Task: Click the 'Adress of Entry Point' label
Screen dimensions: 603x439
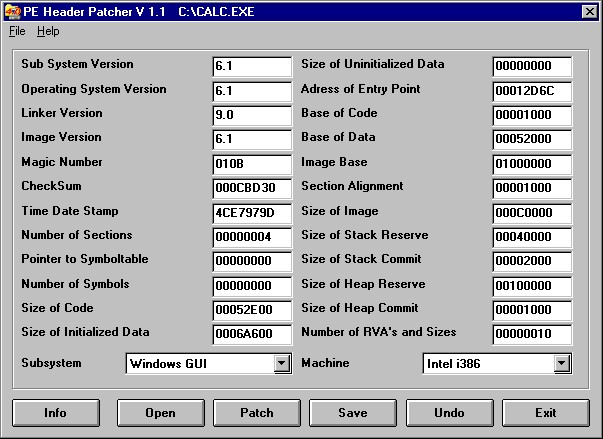Action: click(x=361, y=89)
